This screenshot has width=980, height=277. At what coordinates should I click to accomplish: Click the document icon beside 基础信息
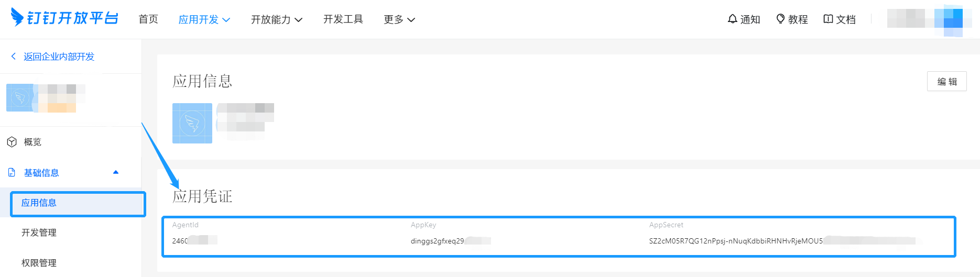[x=12, y=172]
